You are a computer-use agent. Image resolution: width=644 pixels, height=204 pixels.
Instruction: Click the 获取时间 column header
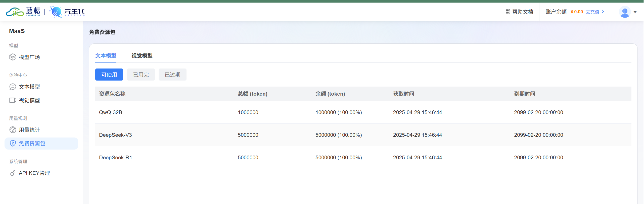click(x=403, y=94)
